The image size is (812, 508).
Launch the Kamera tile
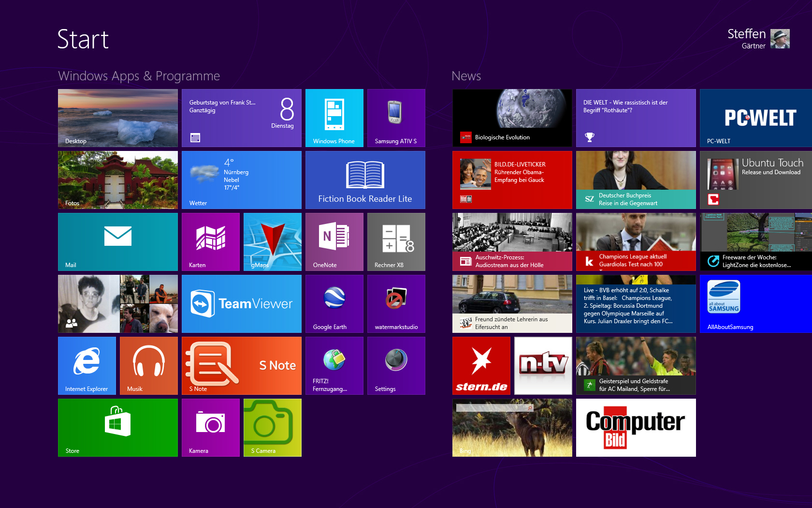(x=211, y=428)
